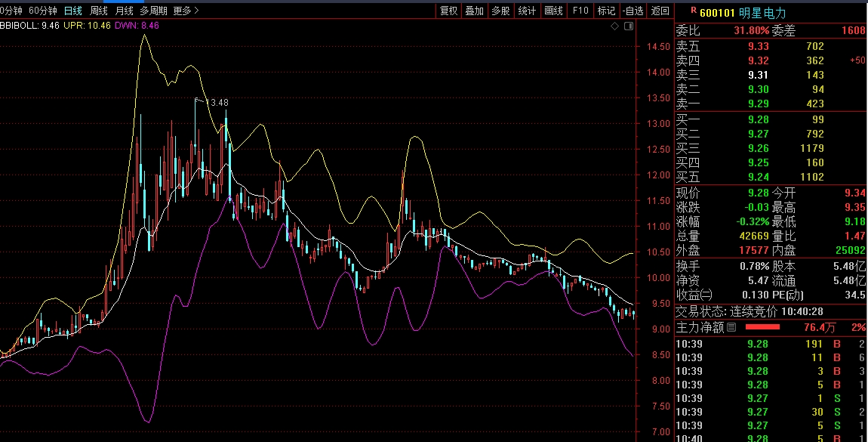
Task: Click the 叠加 overlay button
Action: [x=475, y=11]
